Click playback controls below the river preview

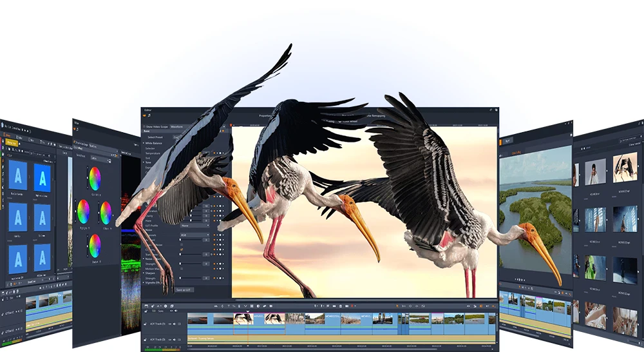tap(521, 280)
